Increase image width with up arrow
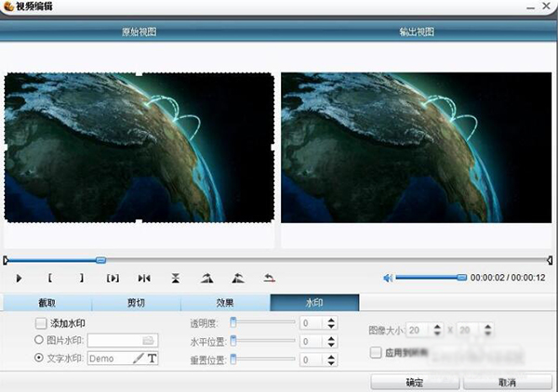The image size is (558, 392). 437,327
